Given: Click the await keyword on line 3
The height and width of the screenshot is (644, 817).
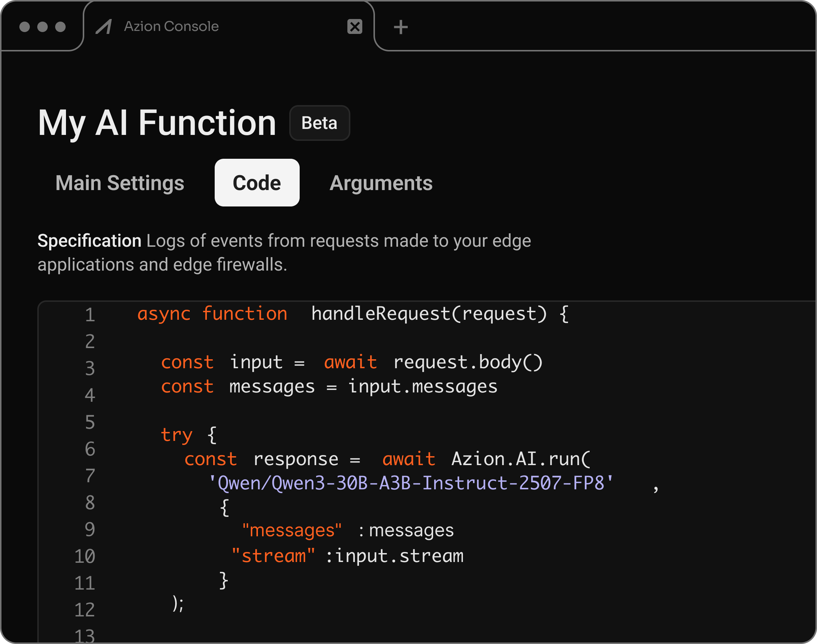Looking at the screenshot, I should 350,362.
